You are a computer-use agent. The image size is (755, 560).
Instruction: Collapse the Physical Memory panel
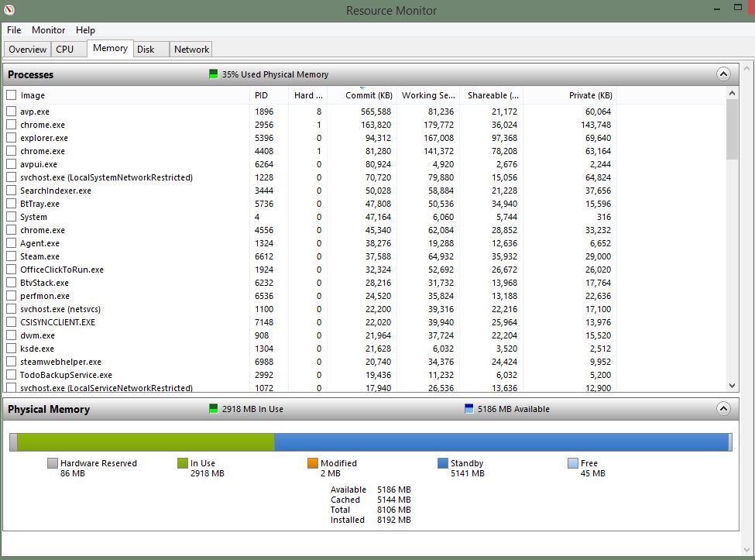pyautogui.click(x=724, y=408)
